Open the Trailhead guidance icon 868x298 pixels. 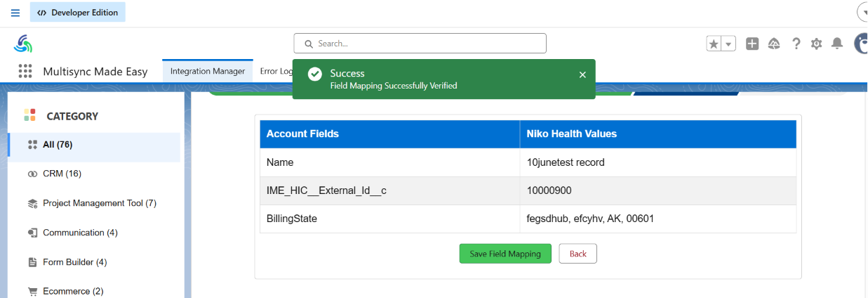[x=775, y=44]
